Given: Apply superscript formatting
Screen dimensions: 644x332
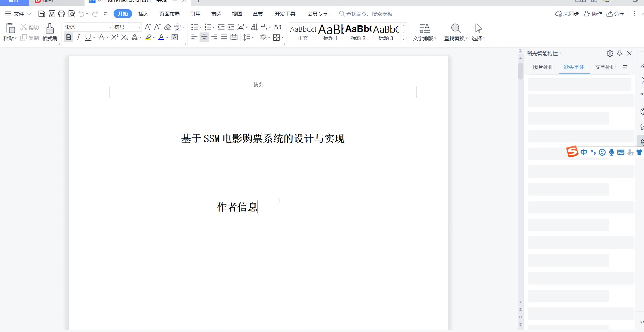Looking at the screenshot, I should [115, 37].
